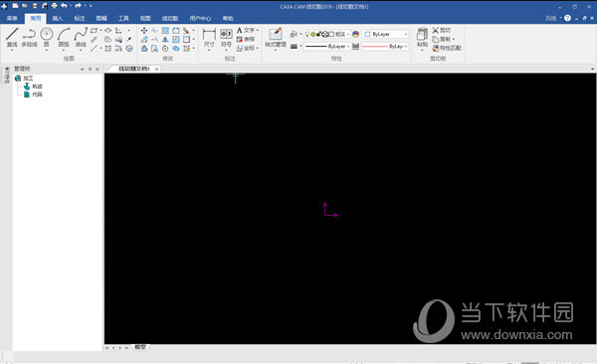Select the 直线 line drawing tool

point(12,38)
